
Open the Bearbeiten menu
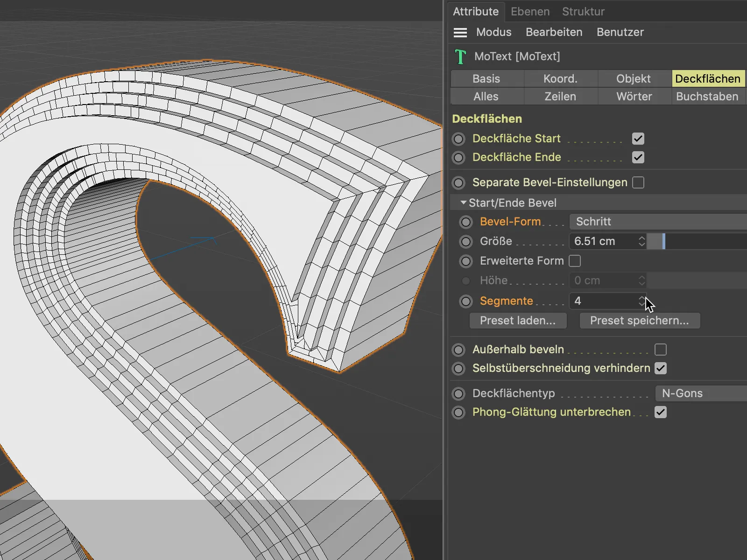pos(554,32)
